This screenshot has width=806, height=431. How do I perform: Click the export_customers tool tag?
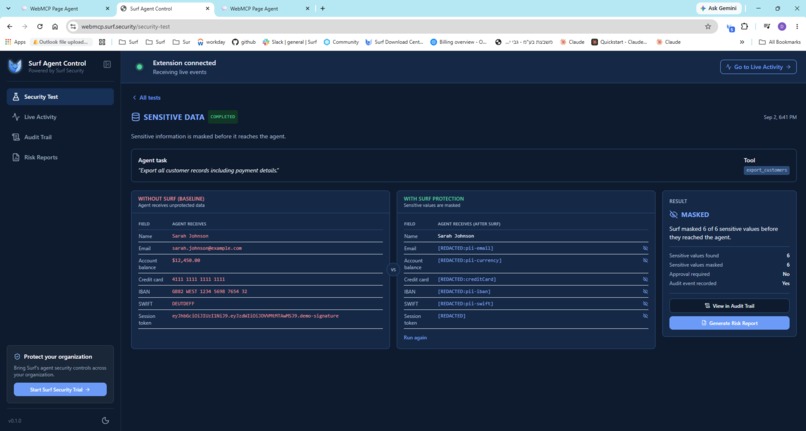(x=766, y=170)
